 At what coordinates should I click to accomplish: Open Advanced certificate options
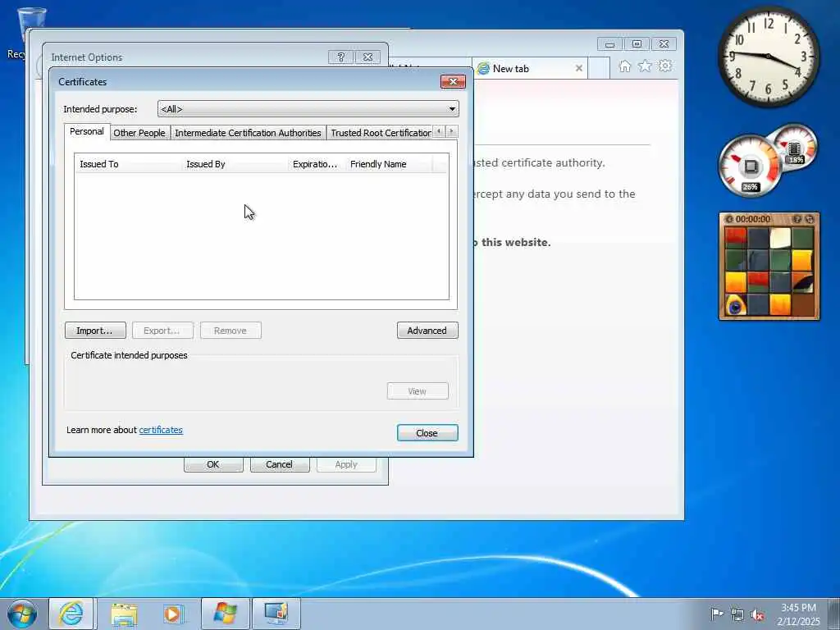pos(427,331)
